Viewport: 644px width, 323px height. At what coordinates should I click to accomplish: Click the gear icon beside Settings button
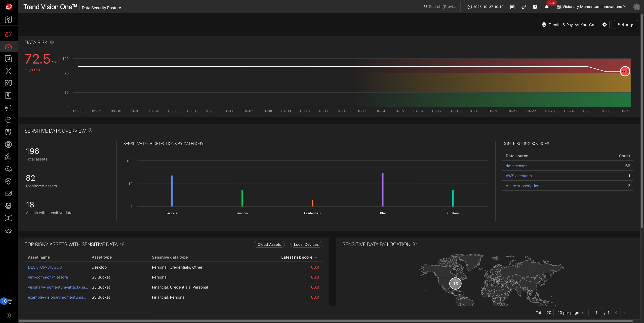pyautogui.click(x=605, y=24)
